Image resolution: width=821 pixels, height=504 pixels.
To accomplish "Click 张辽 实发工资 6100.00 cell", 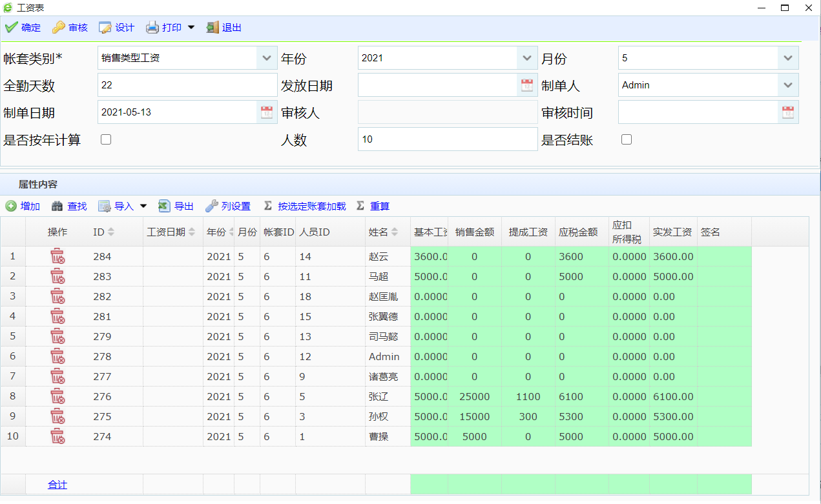I will point(673,396).
